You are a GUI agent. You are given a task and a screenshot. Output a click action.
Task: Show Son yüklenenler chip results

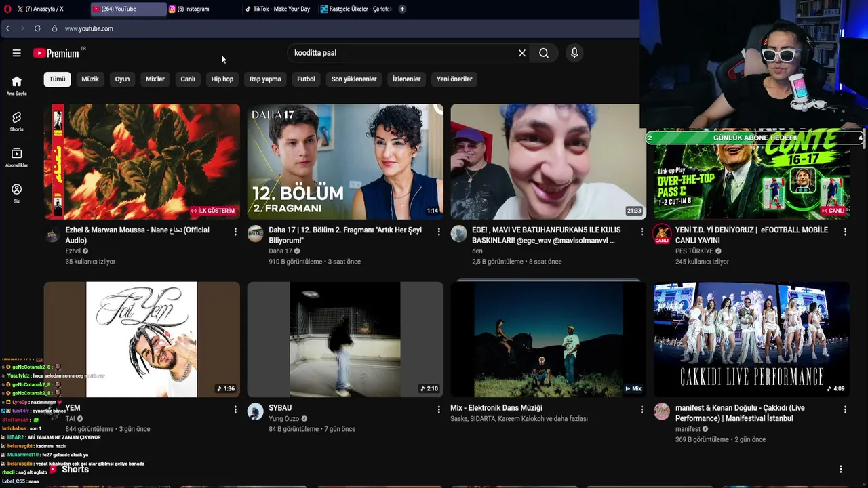(x=354, y=79)
